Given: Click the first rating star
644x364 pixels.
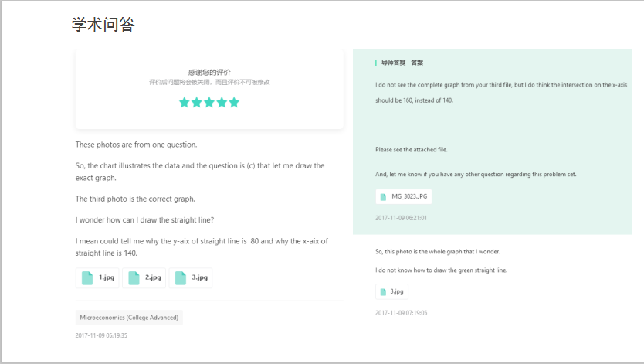Looking at the screenshot, I should (x=185, y=102).
